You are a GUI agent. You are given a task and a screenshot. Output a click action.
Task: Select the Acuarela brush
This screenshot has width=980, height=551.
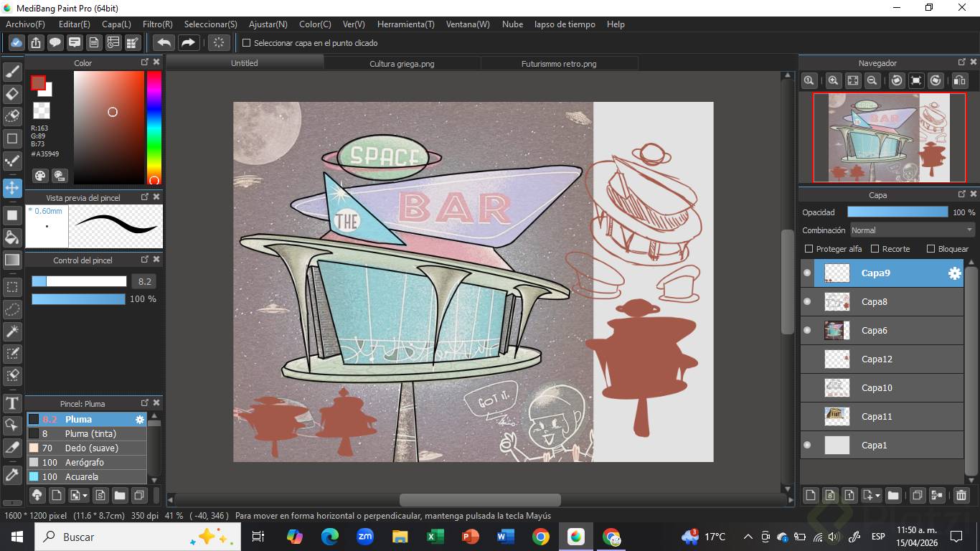click(x=81, y=476)
